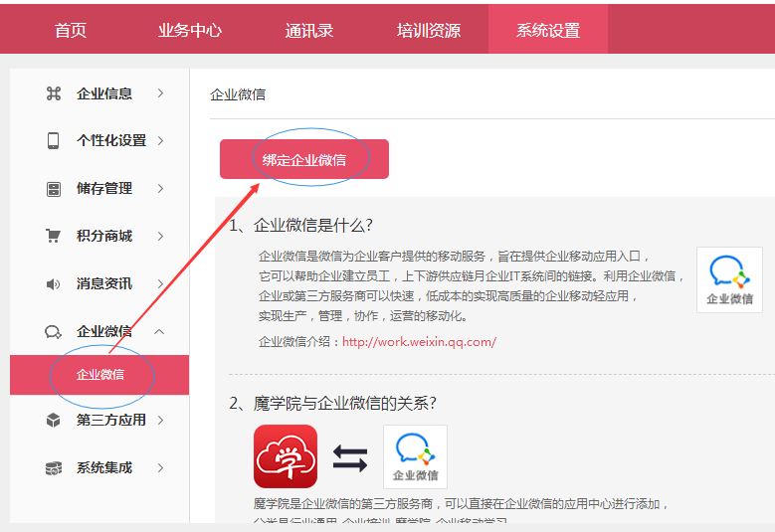The height and width of the screenshot is (532, 775).
Task: Click the text 实现生产,管理,协作,运营的移动化。
Action: coord(363,315)
